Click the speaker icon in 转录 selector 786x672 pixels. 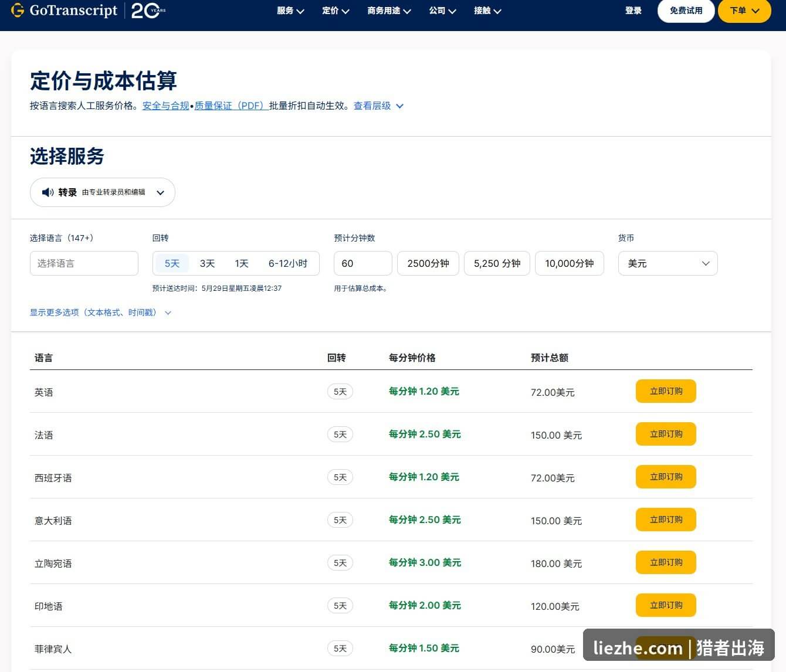(x=48, y=192)
